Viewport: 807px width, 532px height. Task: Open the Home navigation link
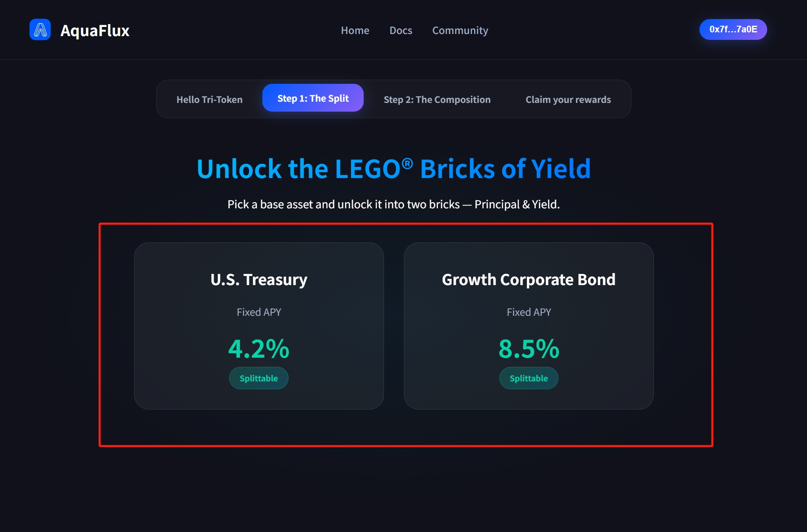pyautogui.click(x=355, y=30)
